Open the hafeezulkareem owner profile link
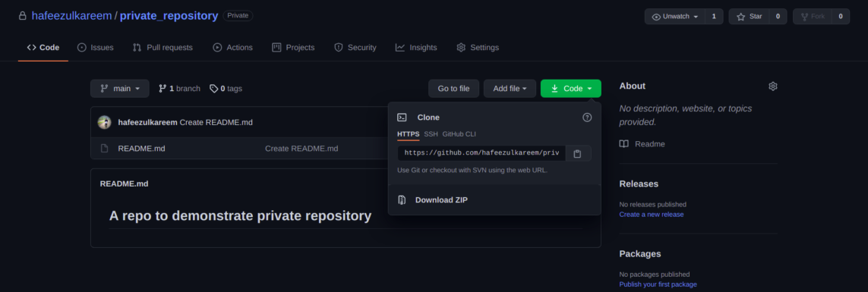Screen dimensions: 868x292 tap(71, 15)
